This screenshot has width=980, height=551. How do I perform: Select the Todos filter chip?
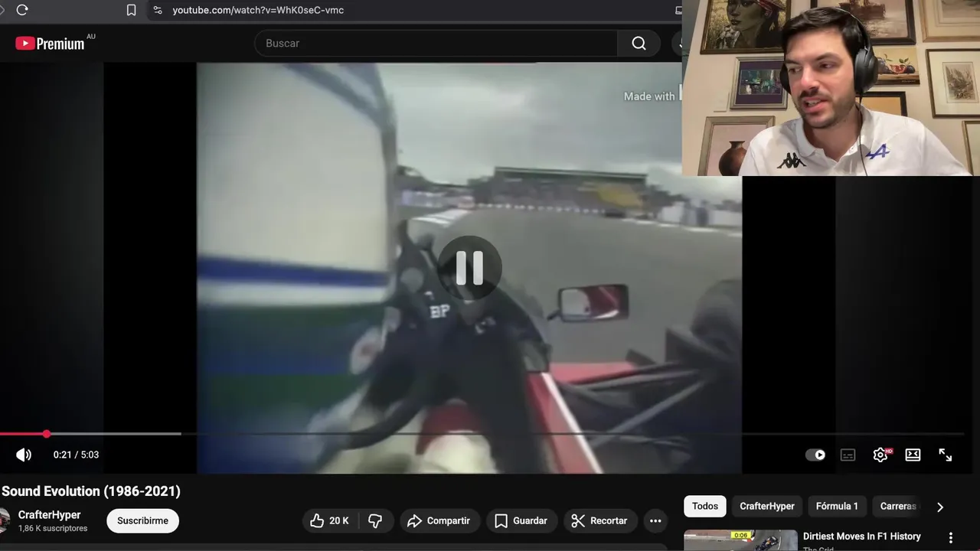705,506
